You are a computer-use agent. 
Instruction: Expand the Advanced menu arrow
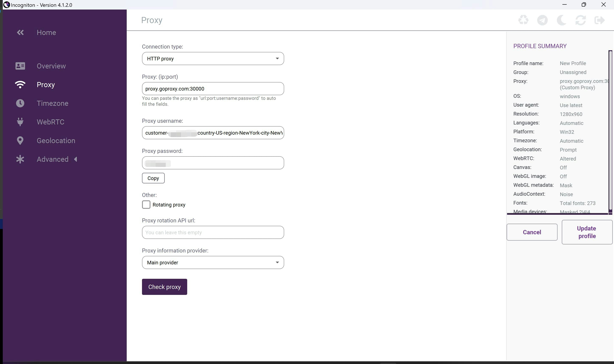76,159
